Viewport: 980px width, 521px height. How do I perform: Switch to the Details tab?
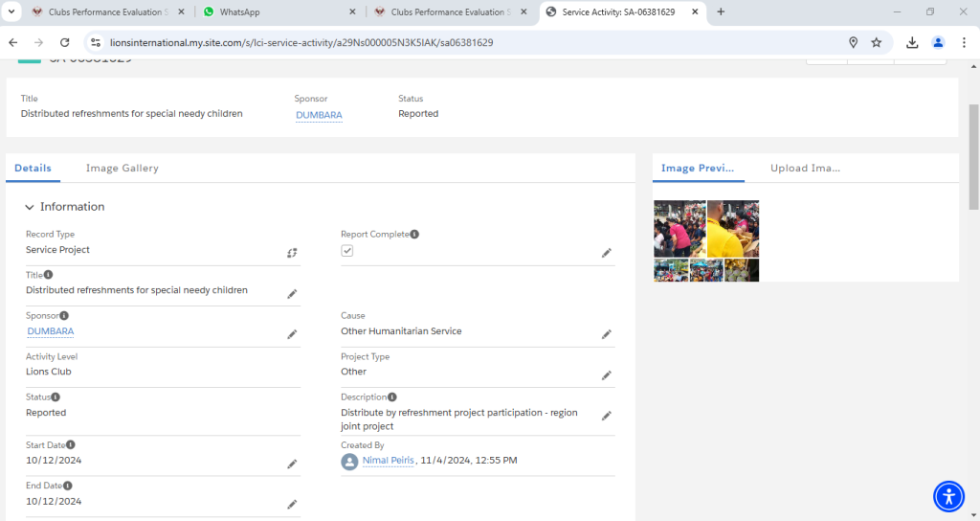click(33, 168)
